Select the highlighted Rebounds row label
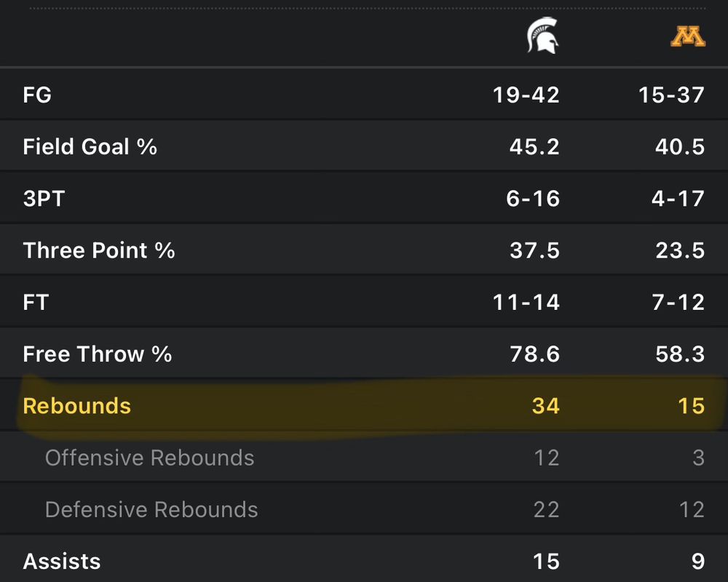Screen dimensions: 728x582 pyautogui.click(x=77, y=406)
